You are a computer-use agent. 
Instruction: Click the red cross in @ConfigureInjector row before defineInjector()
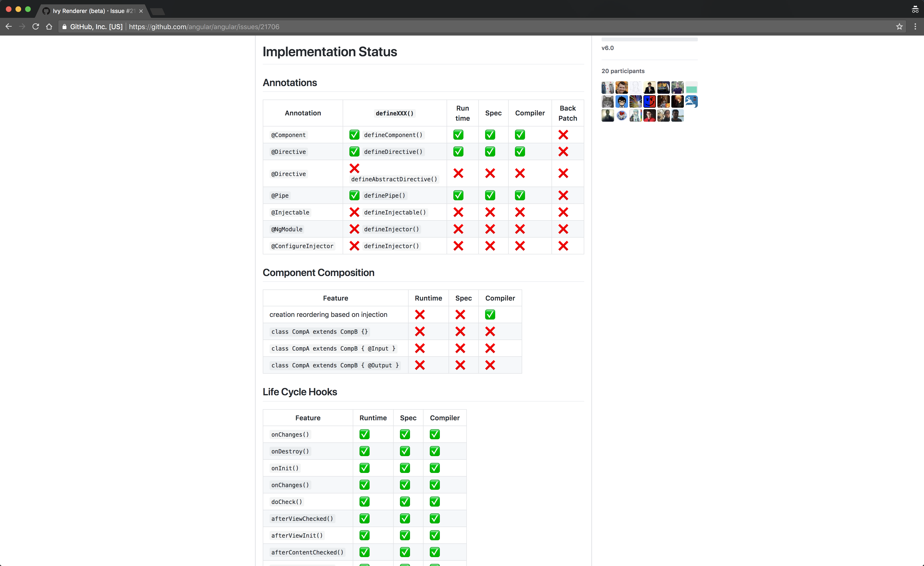coord(354,246)
